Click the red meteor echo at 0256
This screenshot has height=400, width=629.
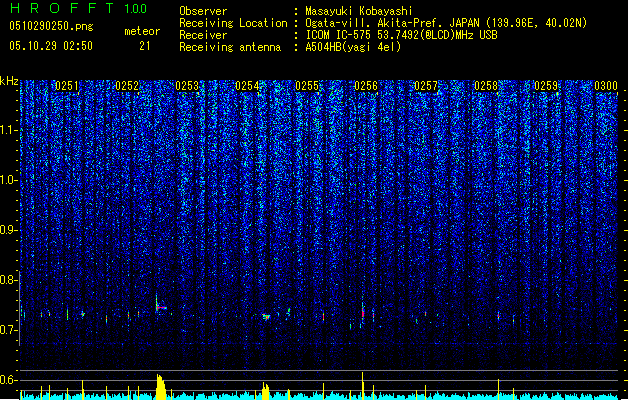tap(363, 314)
